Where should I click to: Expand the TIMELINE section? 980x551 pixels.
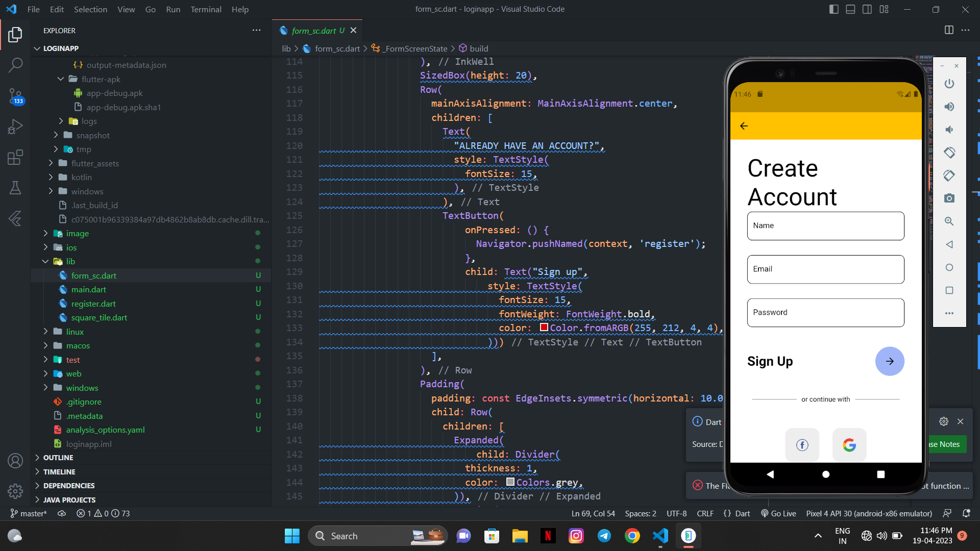point(59,472)
